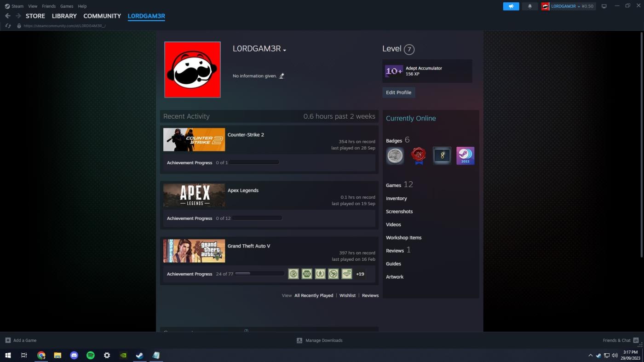Click the small account avatar in header

545,6
